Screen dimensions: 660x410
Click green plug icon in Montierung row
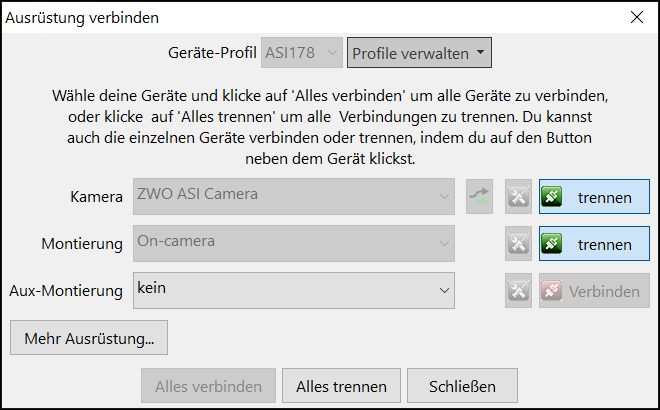[x=552, y=244]
